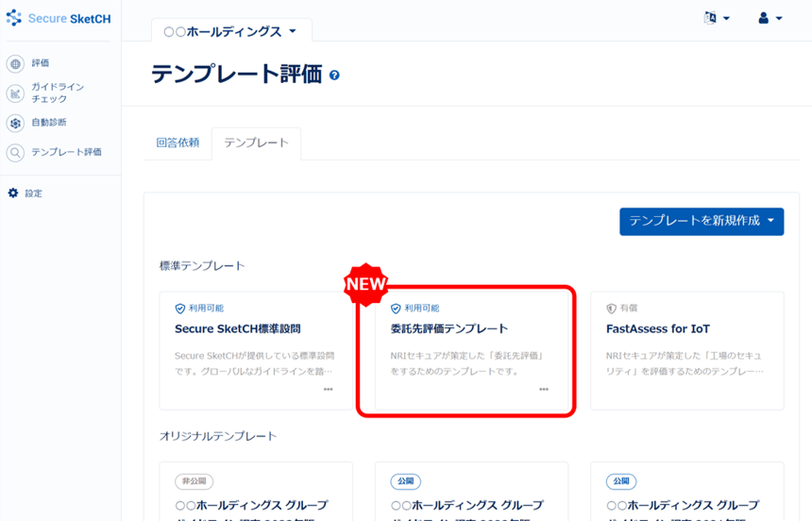The image size is (812, 521).
Task: Click the テンプレート評価 page heading
Action: click(237, 74)
